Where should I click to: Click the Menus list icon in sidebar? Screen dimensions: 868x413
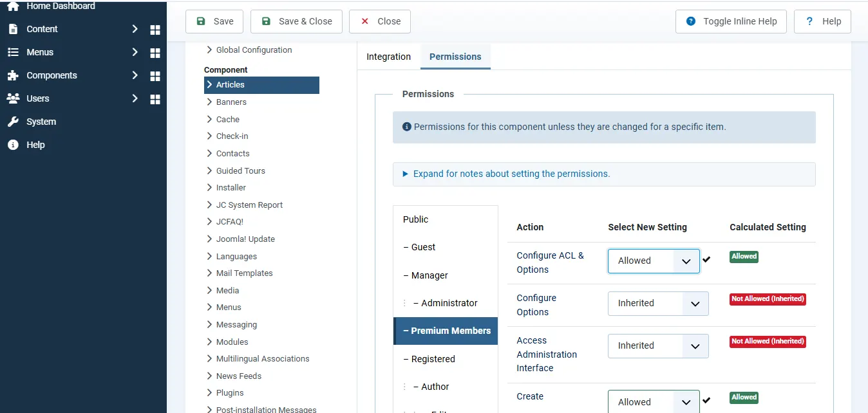13,52
